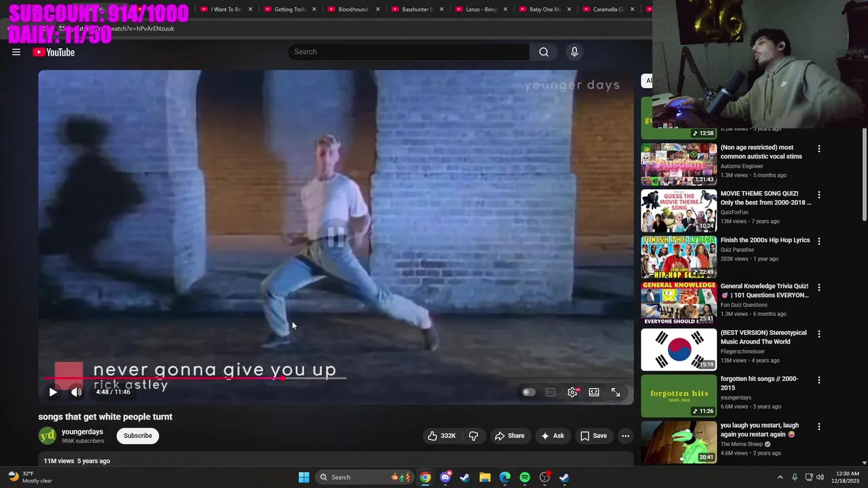Click the Windows taskbar search box
Viewport: 868px width, 488px height.
tap(365, 477)
